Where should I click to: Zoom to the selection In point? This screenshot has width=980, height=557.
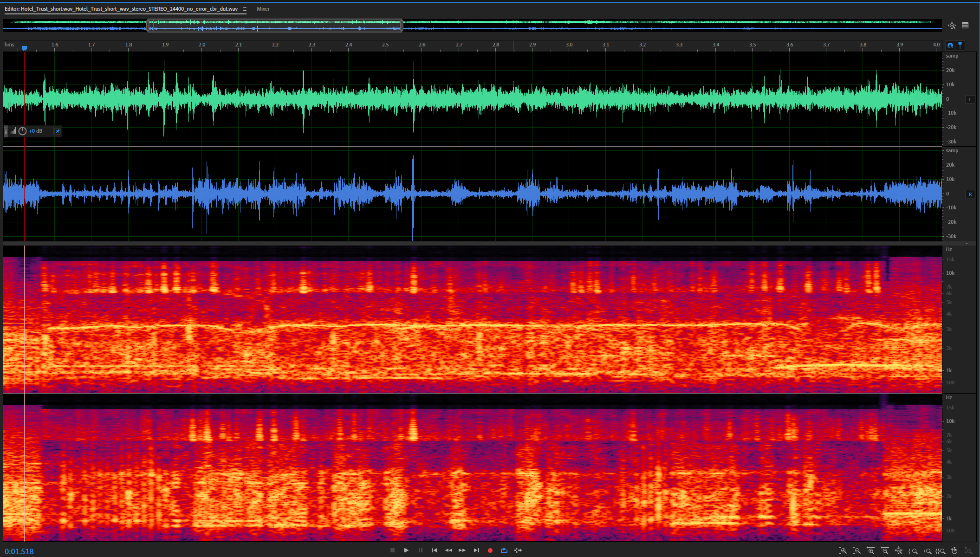tap(913, 551)
